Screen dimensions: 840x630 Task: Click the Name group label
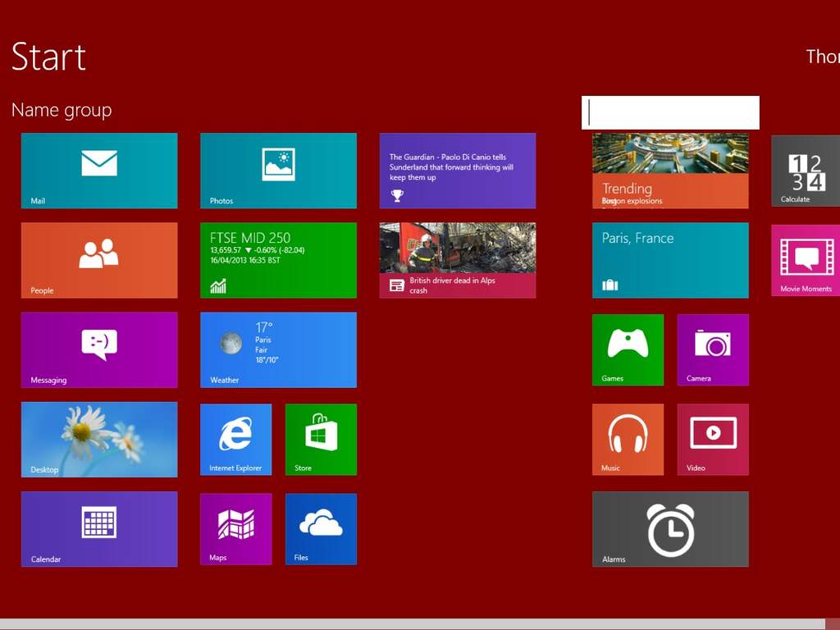(x=62, y=110)
